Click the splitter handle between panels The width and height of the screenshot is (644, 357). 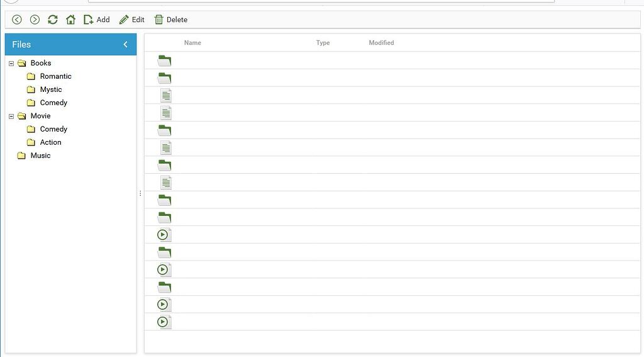tap(140, 193)
